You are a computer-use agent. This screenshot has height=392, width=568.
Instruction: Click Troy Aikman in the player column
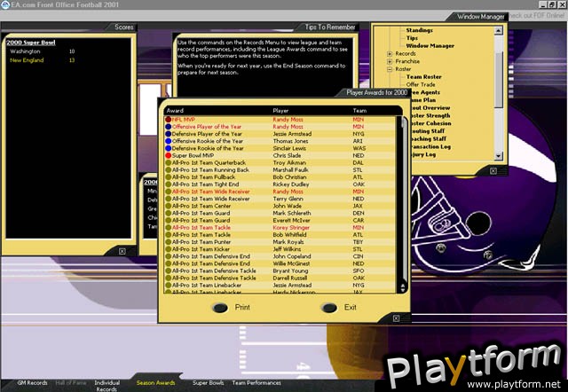click(289, 163)
